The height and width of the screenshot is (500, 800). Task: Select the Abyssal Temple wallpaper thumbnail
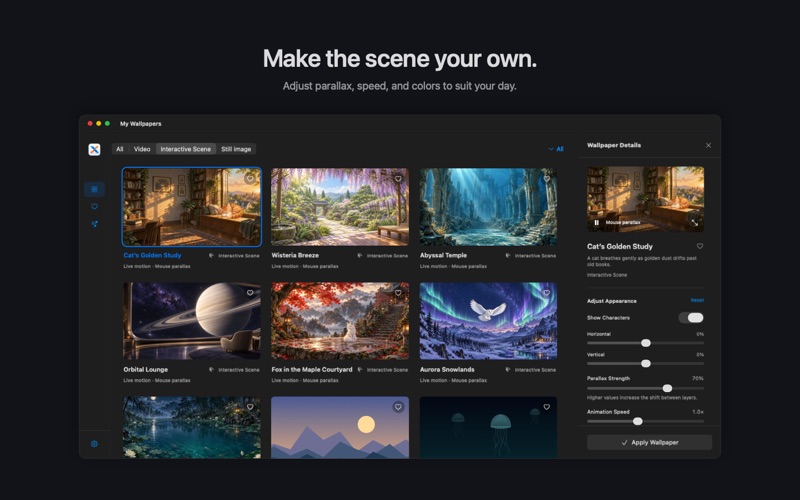coord(488,207)
